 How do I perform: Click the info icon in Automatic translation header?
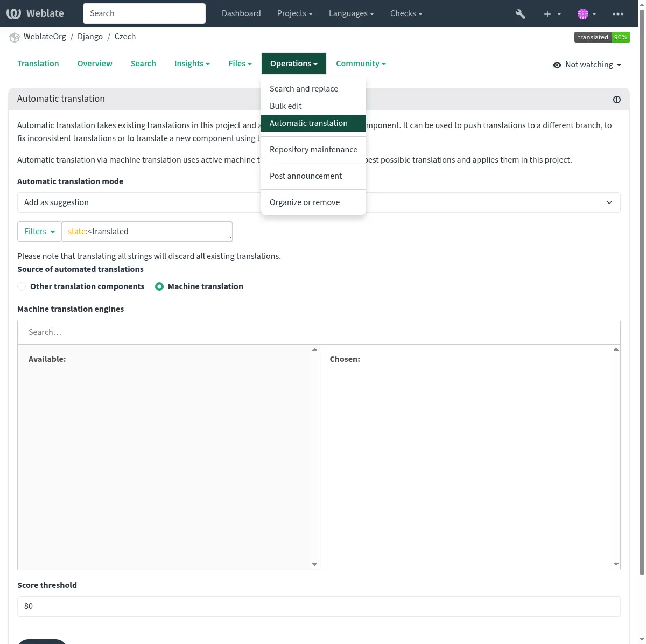point(617,100)
